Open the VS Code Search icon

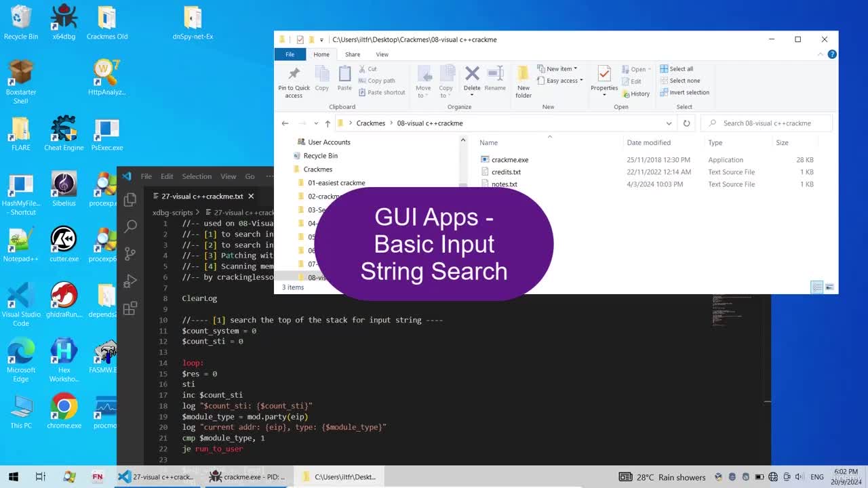pyautogui.click(x=130, y=226)
